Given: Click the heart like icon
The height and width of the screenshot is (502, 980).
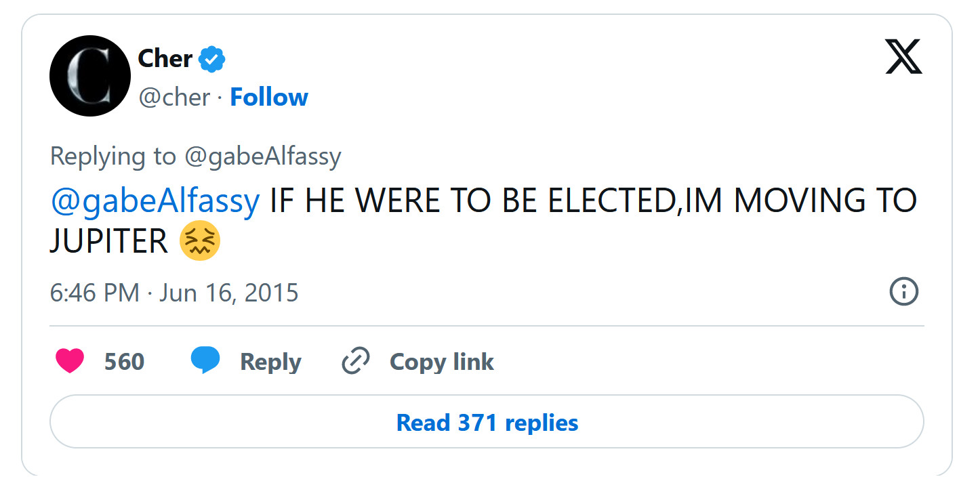Looking at the screenshot, I should [x=70, y=361].
